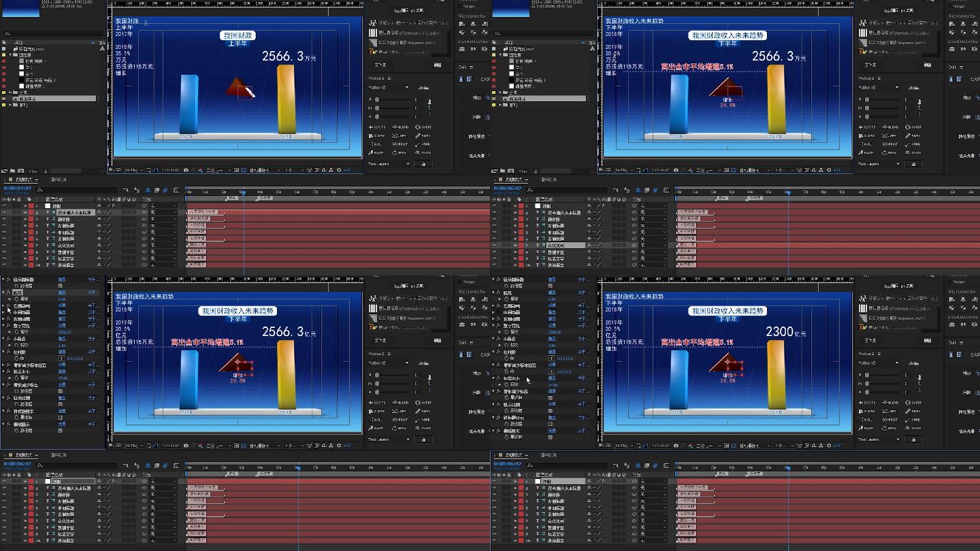Select BURST tool in top-left Motion panel
The height and width of the screenshot is (551, 980).
[423, 127]
